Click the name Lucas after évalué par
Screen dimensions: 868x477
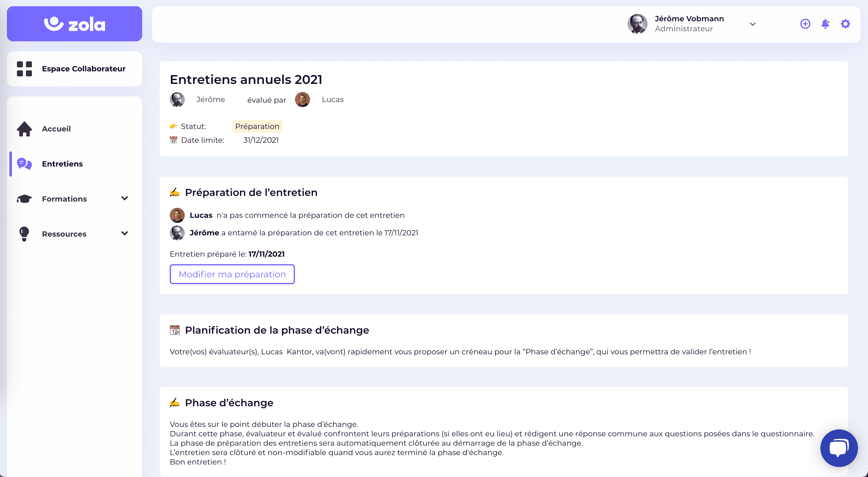[333, 100]
